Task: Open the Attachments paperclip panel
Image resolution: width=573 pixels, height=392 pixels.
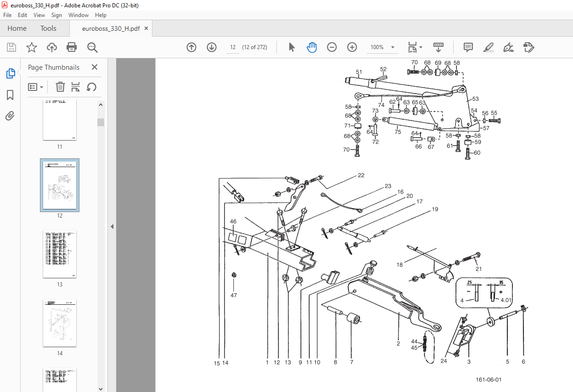Action: point(10,116)
